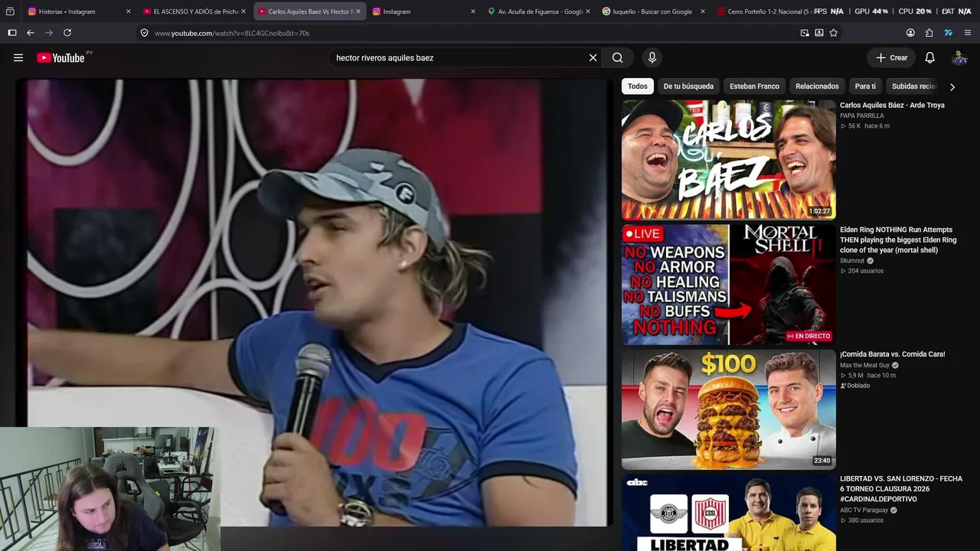Reload the page with the refresh icon
Image resolution: width=980 pixels, height=551 pixels.
click(x=67, y=33)
